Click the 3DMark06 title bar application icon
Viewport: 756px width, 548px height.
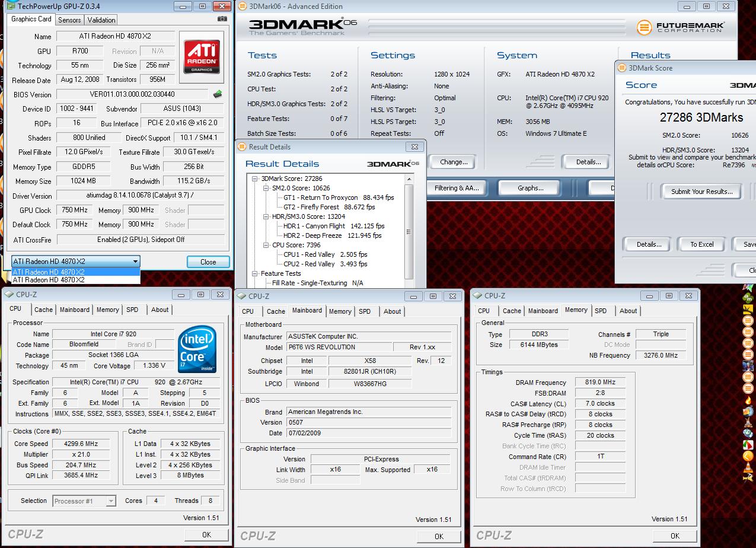tap(241, 7)
